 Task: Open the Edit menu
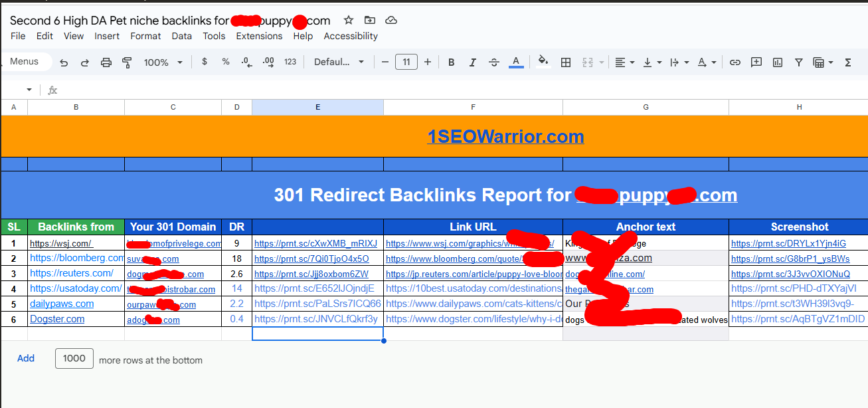point(44,36)
